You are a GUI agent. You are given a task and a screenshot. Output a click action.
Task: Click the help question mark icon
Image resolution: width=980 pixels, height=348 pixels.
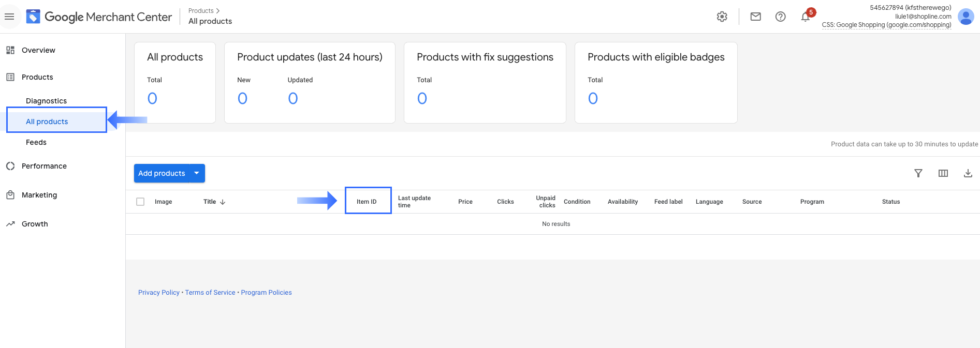[x=781, y=17]
